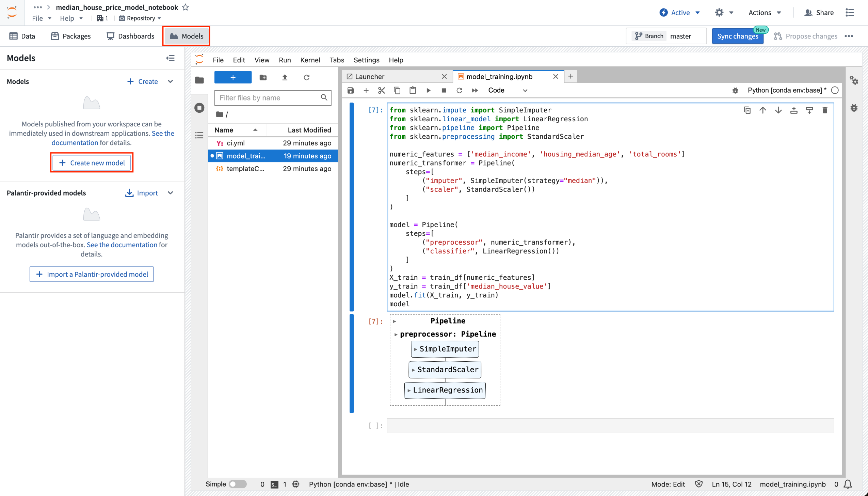
Task: Open the file browser folder icon in the sidebar
Action: pos(199,80)
